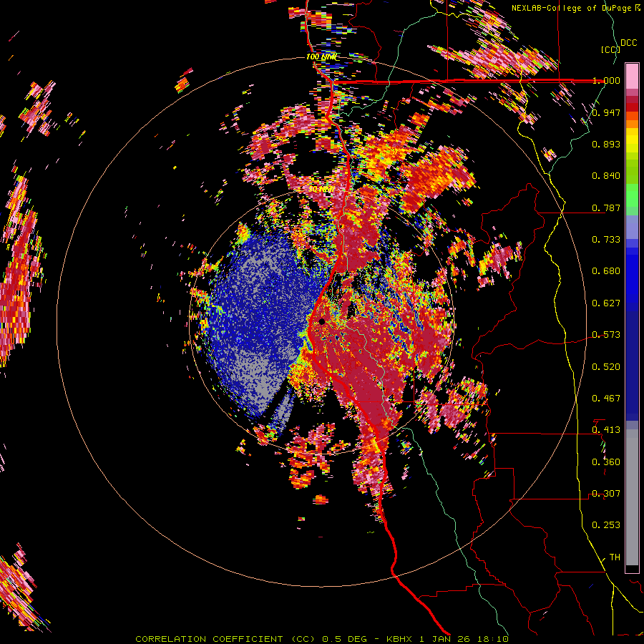Select the 1.000 scale value
This screenshot has width=644, height=644.
point(606,80)
